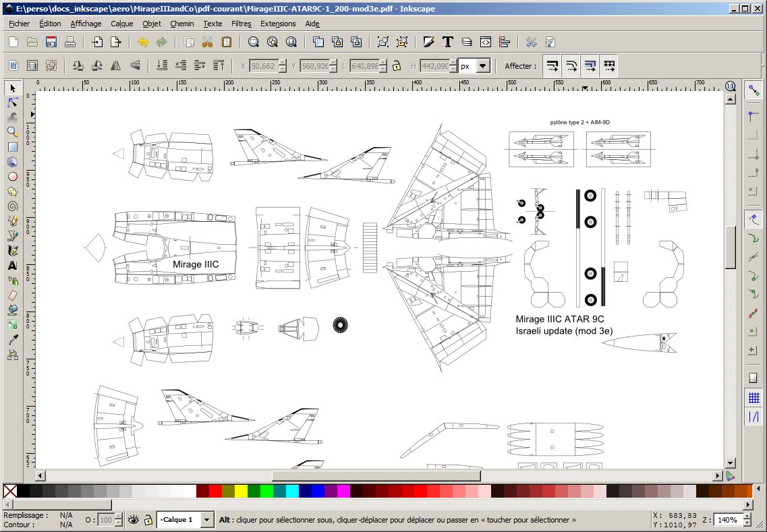Screen dimensions: 767x532
Task: Pick the Text tool in left toolbox
Action: [x=12, y=266]
